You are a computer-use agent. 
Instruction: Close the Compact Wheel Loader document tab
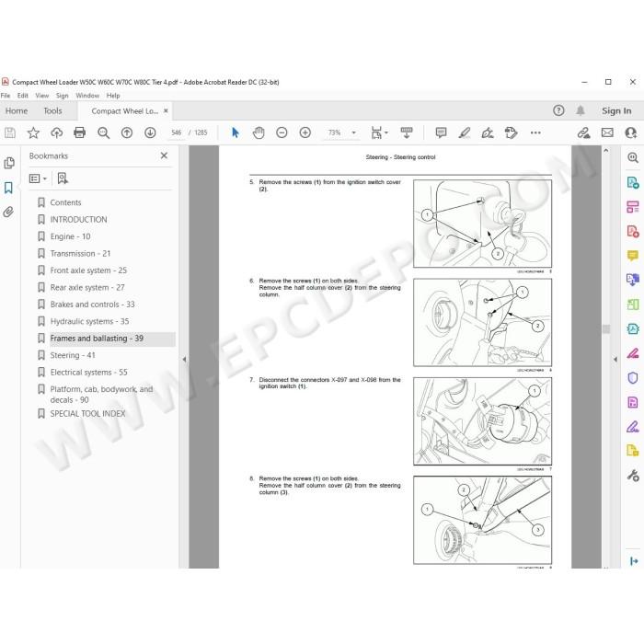(166, 111)
